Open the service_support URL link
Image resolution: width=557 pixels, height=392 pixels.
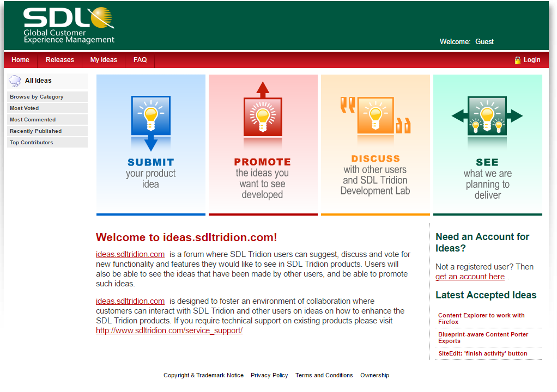pos(169,330)
